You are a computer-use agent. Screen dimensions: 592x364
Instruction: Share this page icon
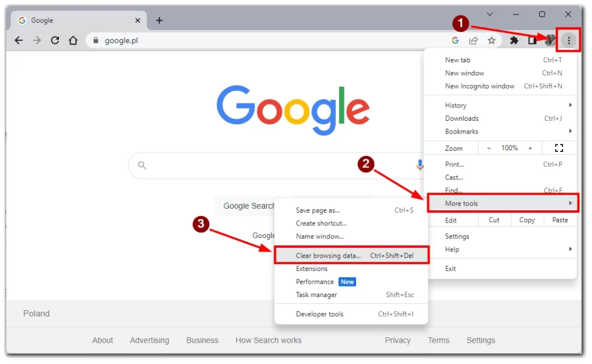(x=473, y=40)
